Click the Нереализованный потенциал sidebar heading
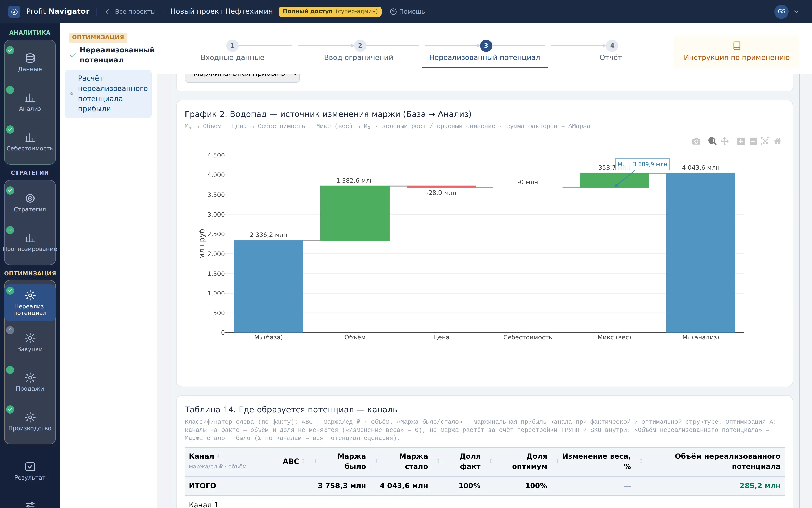Viewport: 812px width, 508px height. point(117,55)
